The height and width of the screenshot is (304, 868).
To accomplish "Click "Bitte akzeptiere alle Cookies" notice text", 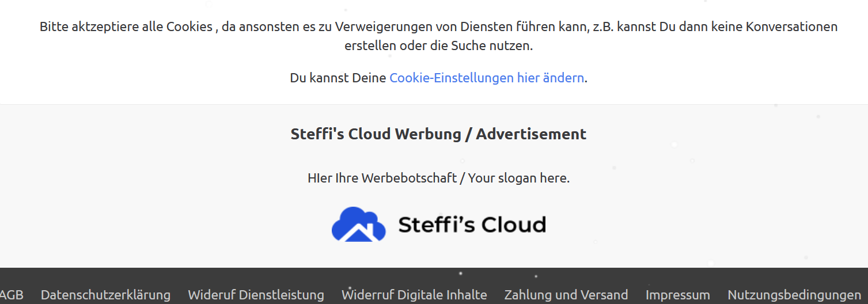I will point(126,26).
